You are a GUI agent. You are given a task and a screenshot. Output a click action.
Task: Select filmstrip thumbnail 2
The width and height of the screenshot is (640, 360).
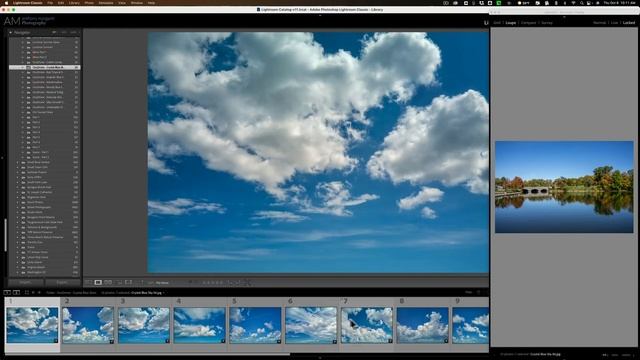(x=88, y=325)
